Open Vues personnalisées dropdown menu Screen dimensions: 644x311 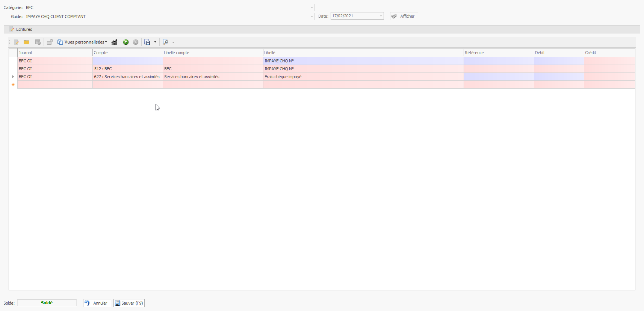tap(82, 42)
